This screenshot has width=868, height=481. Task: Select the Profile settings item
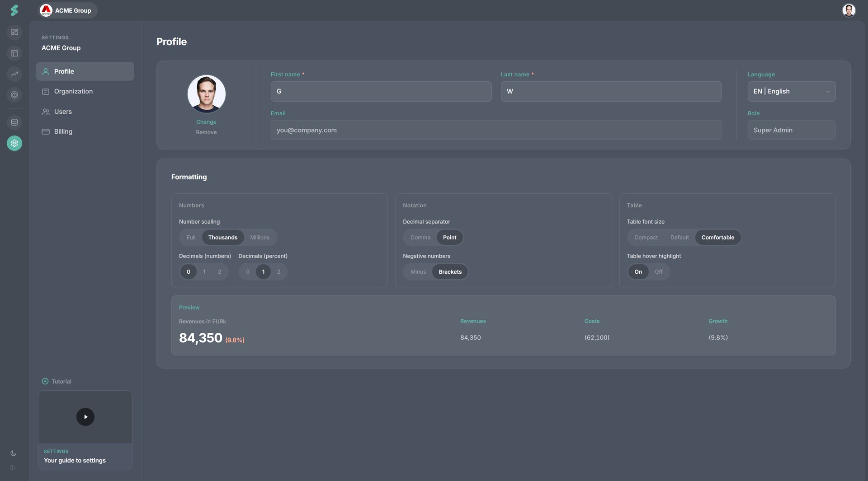[x=85, y=71]
